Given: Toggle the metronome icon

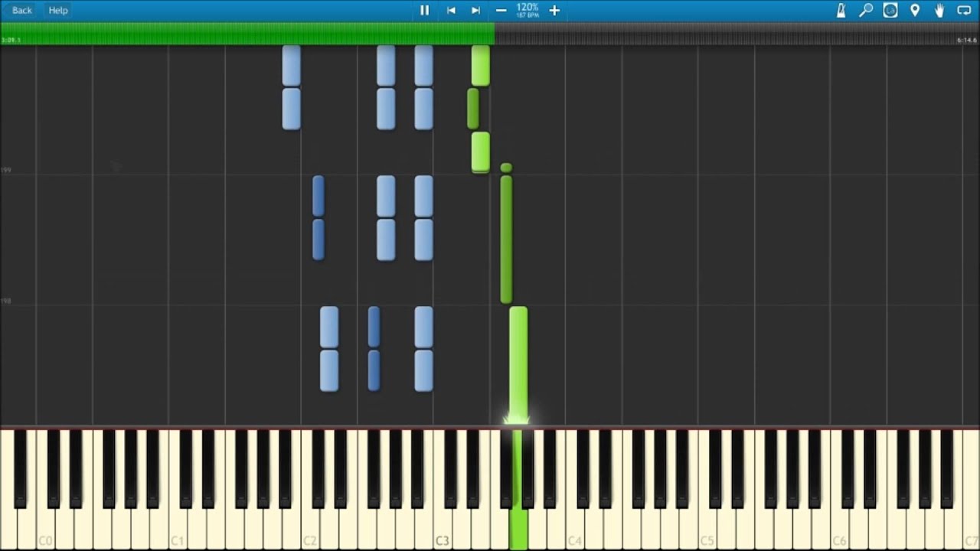Looking at the screenshot, I should [x=841, y=10].
